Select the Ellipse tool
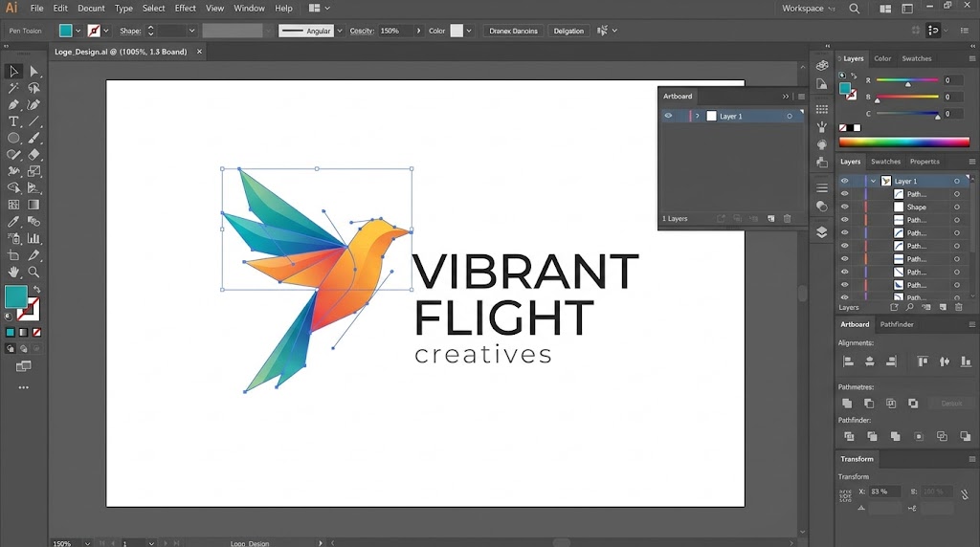Viewport: 980px width, 547px height. click(x=13, y=138)
